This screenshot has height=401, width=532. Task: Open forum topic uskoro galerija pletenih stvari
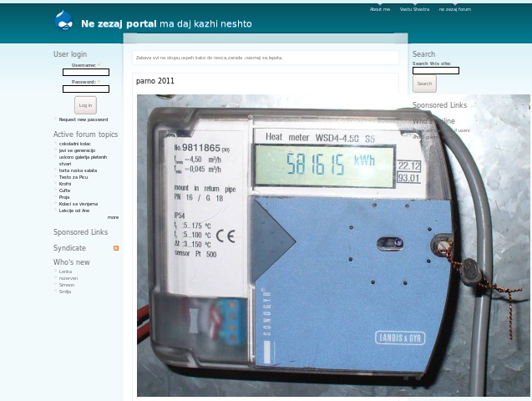(83, 160)
